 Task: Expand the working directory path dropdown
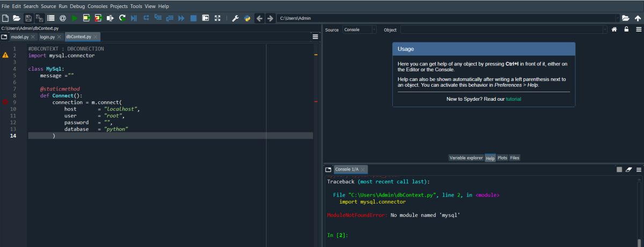tap(616, 18)
